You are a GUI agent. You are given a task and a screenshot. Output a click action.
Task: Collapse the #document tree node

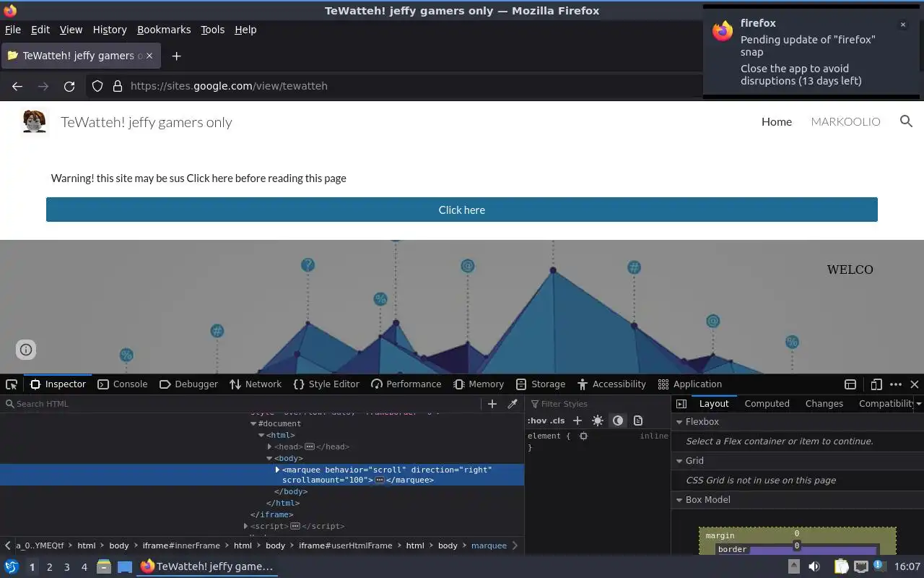pos(253,424)
